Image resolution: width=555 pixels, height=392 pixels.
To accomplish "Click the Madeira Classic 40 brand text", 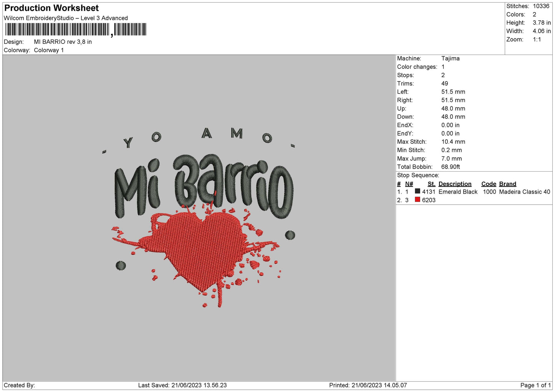I will coord(525,192).
